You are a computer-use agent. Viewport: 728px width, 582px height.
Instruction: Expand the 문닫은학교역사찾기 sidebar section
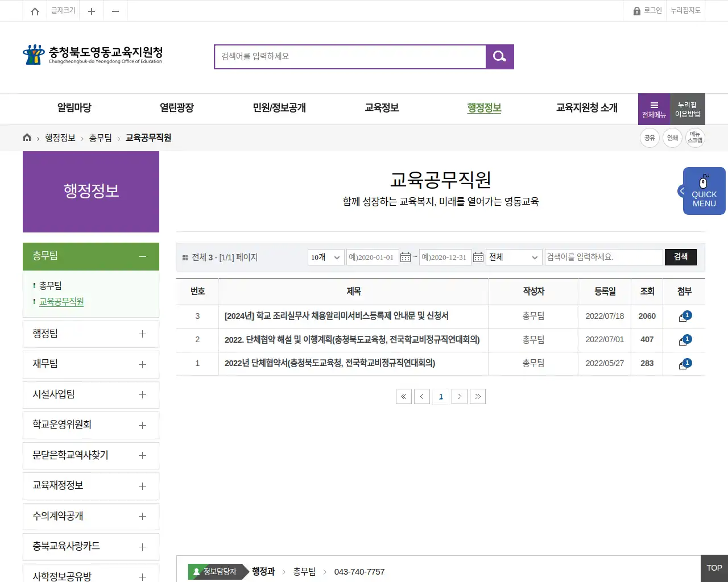(x=91, y=456)
